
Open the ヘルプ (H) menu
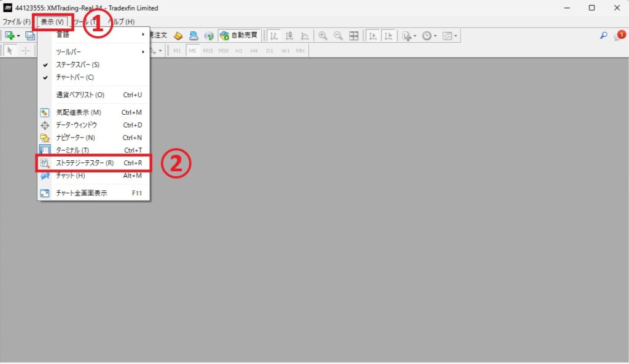pos(122,21)
